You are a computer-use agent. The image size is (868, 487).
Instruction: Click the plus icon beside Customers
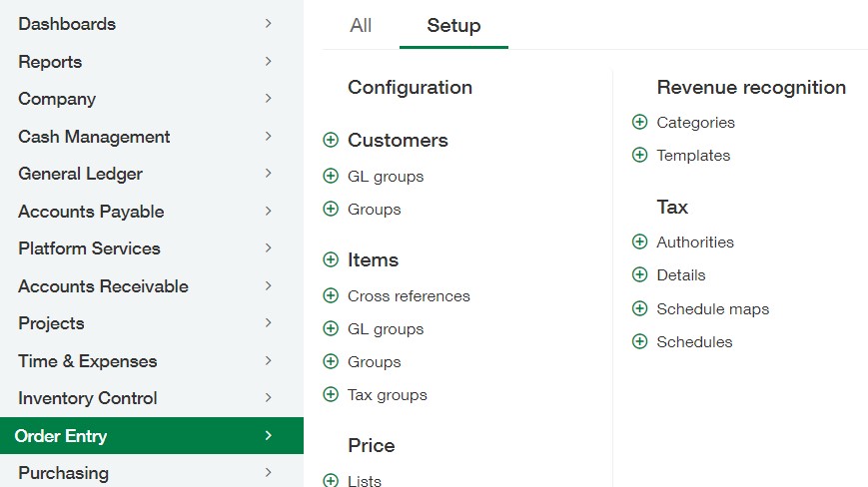(x=331, y=141)
